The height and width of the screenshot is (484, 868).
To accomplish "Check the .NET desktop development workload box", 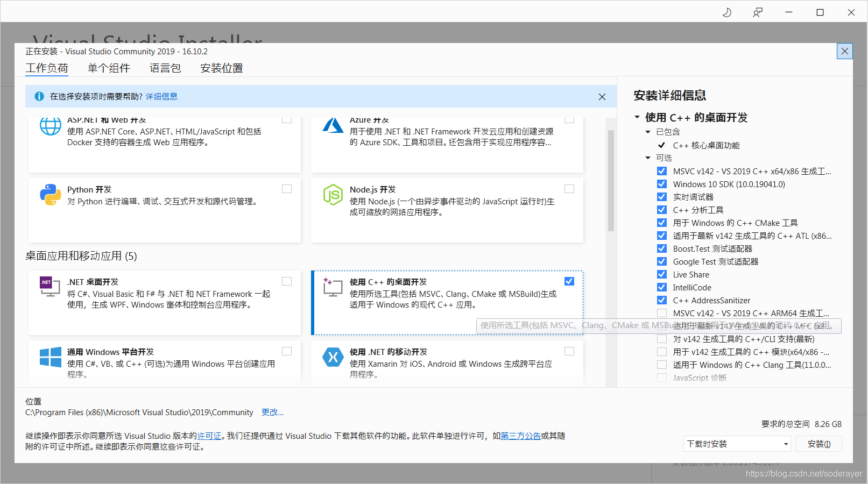I will tap(287, 281).
